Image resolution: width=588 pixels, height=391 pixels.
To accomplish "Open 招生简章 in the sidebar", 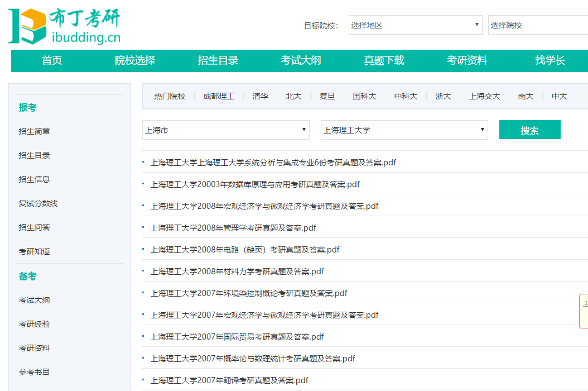I will (x=35, y=131).
